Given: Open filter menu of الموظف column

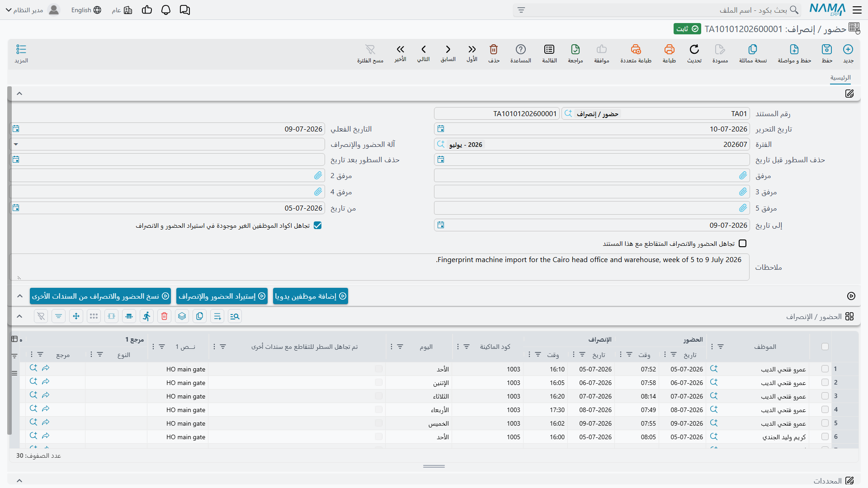Looking at the screenshot, I should point(721,347).
